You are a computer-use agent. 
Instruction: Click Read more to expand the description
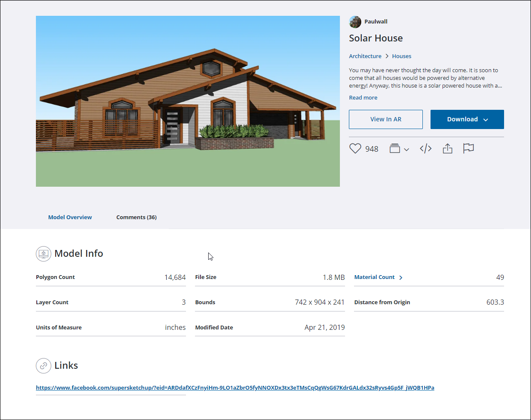point(363,98)
